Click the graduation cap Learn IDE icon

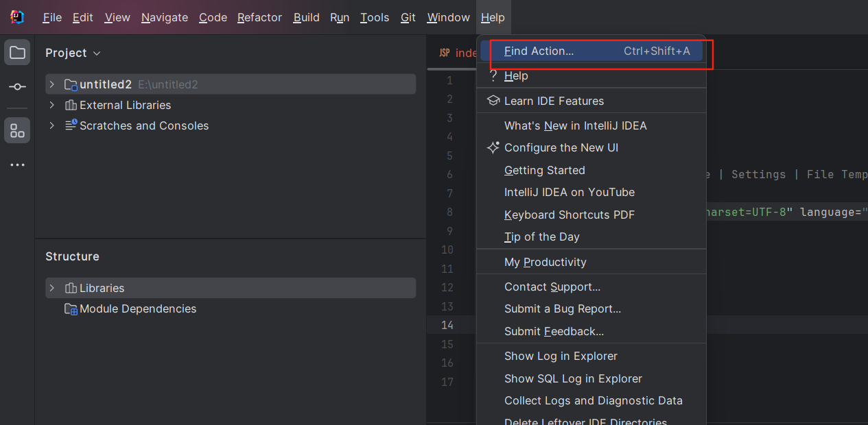click(493, 101)
